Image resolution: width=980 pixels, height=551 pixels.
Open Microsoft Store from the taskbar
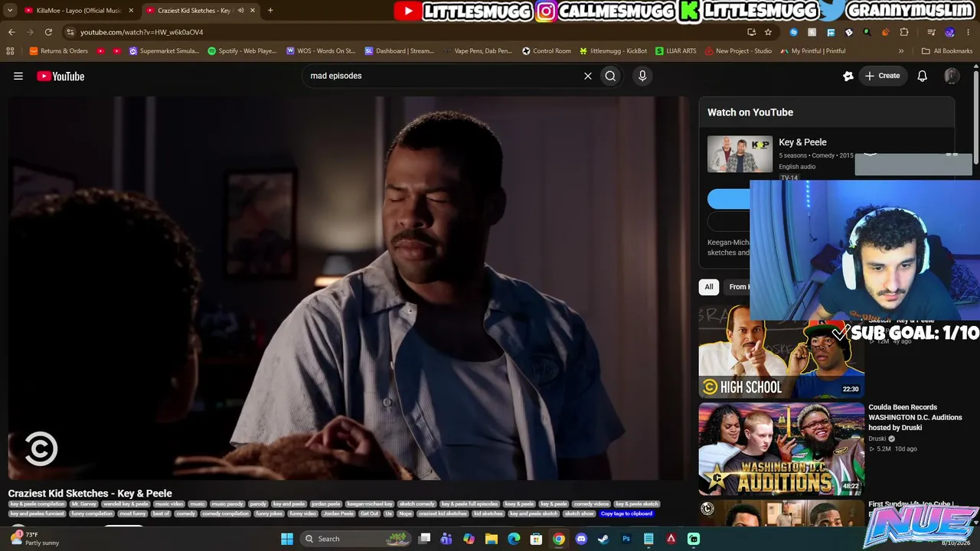pyautogui.click(x=537, y=539)
